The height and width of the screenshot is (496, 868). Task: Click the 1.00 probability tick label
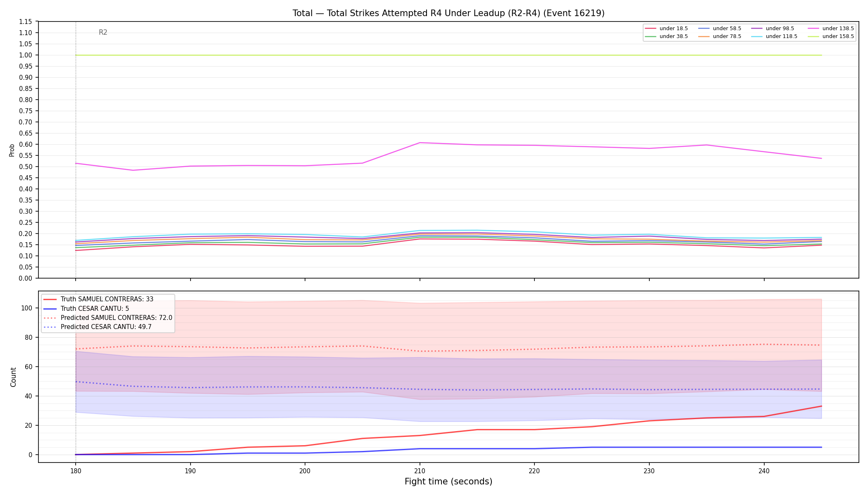coord(26,55)
